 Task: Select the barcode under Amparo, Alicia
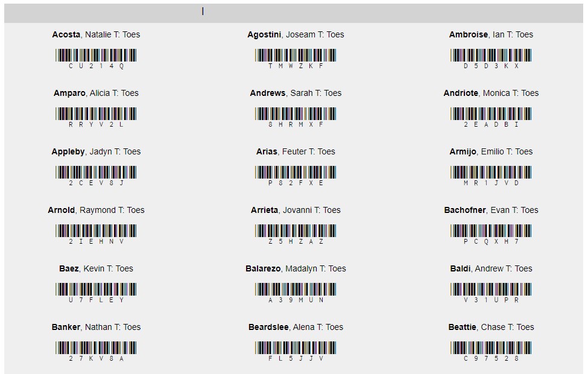[x=96, y=113]
